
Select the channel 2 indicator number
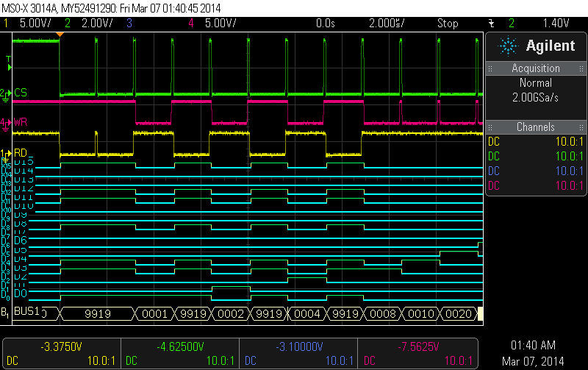click(67, 24)
